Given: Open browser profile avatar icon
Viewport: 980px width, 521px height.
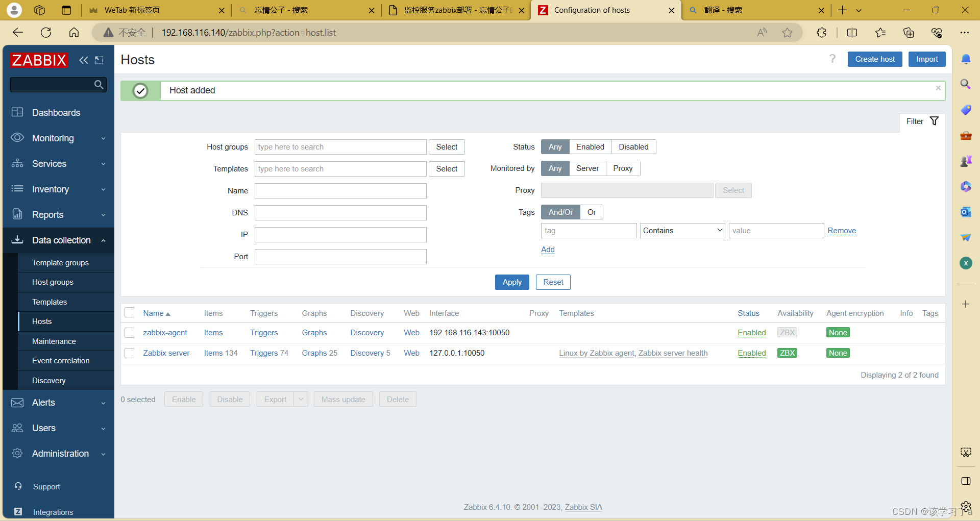Looking at the screenshot, I should tap(14, 10).
